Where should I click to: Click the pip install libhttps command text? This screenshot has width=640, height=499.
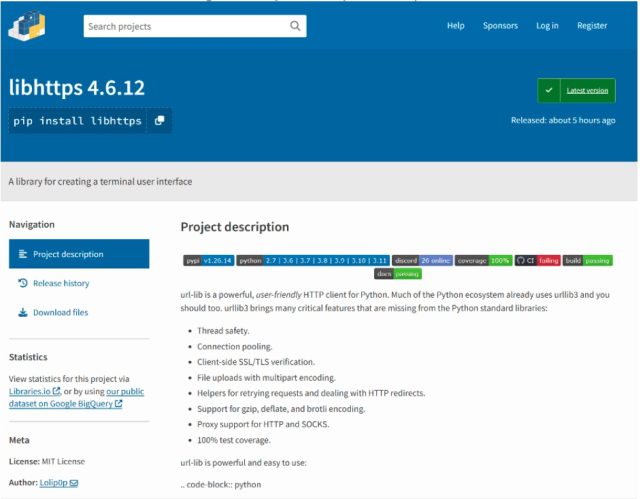point(78,121)
